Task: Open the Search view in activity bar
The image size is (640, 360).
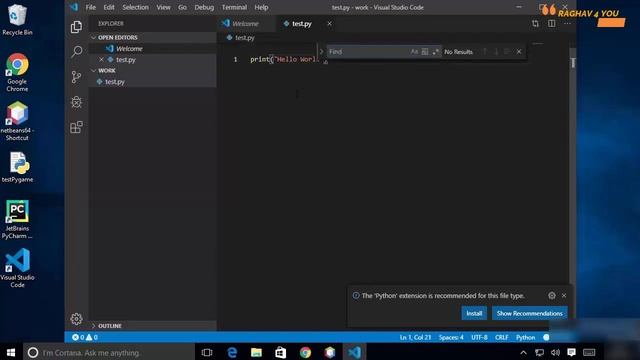Action: point(76,51)
